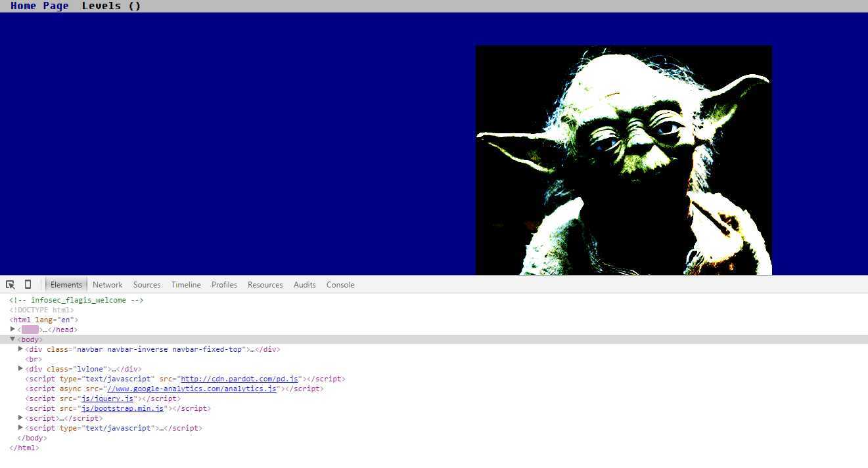Select the html lang="en" line
The width and height of the screenshot is (868, 468).
43,320
